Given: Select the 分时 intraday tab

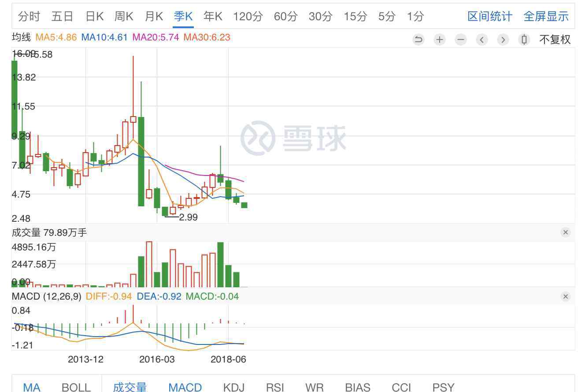Looking at the screenshot, I should 29,17.
